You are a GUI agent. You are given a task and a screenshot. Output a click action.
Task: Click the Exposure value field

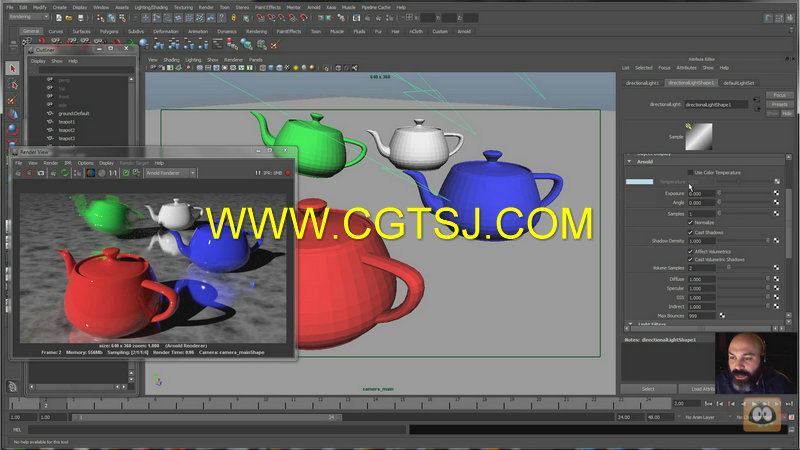(x=701, y=194)
